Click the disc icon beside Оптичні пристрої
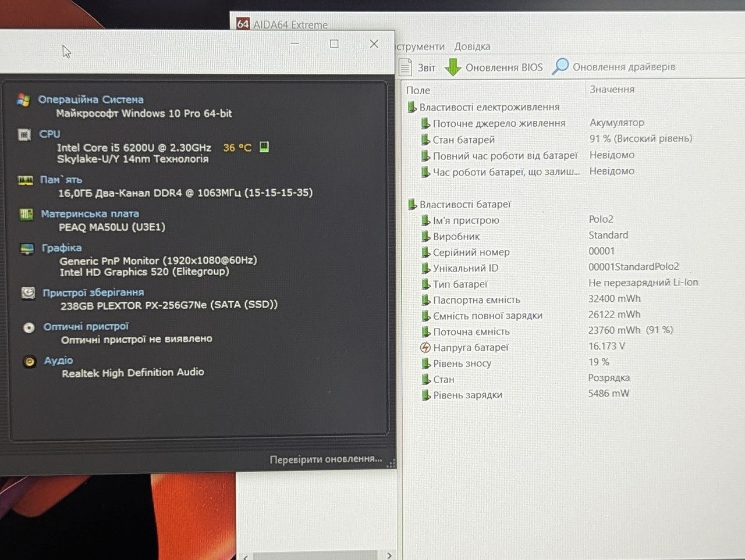 [29, 327]
